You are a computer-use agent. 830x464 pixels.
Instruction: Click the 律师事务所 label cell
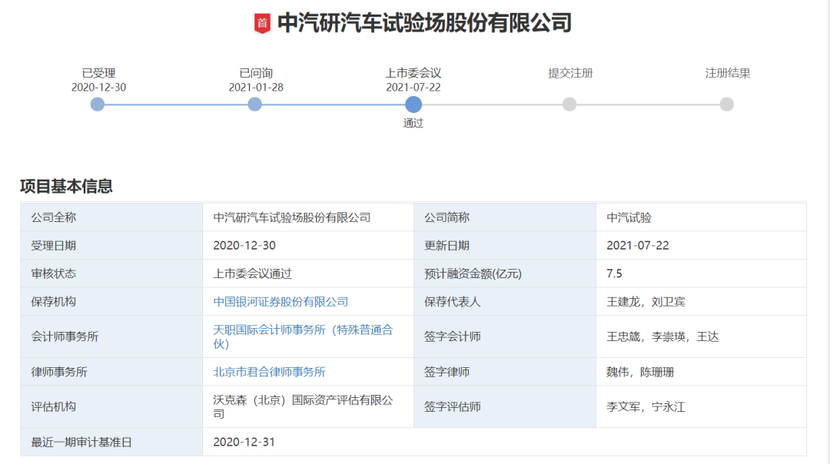click(x=111, y=372)
